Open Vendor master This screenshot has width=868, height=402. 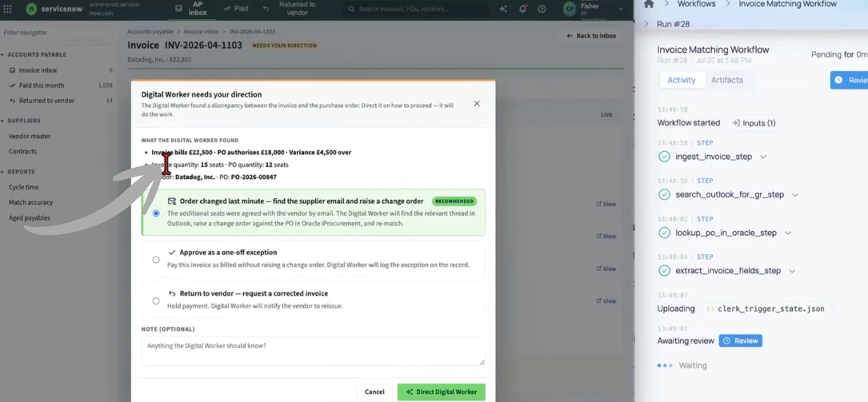[x=30, y=136]
